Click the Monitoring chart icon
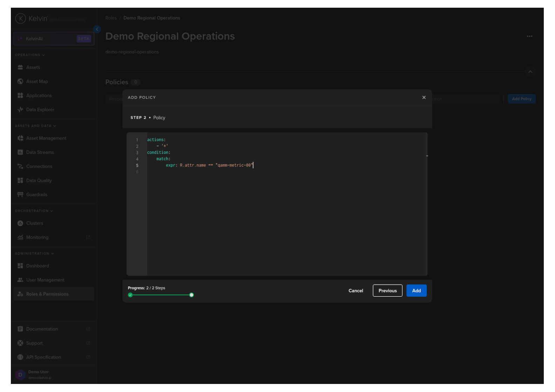The width and height of the screenshot is (555, 392). [x=20, y=237]
